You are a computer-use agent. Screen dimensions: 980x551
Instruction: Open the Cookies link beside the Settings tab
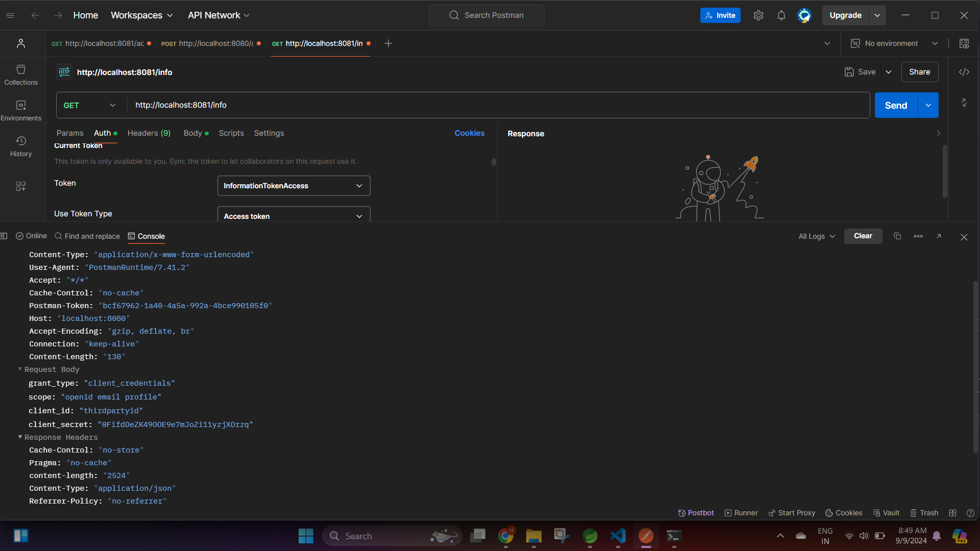[x=470, y=133]
